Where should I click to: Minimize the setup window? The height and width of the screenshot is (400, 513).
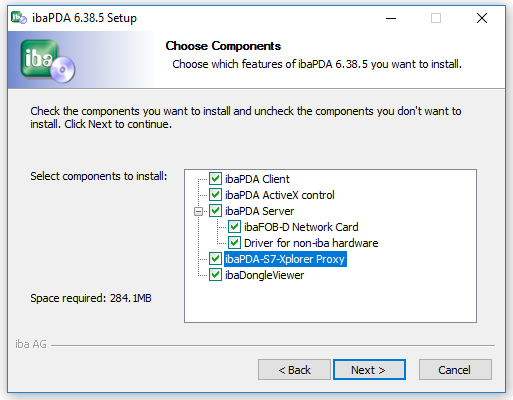pyautogui.click(x=391, y=18)
